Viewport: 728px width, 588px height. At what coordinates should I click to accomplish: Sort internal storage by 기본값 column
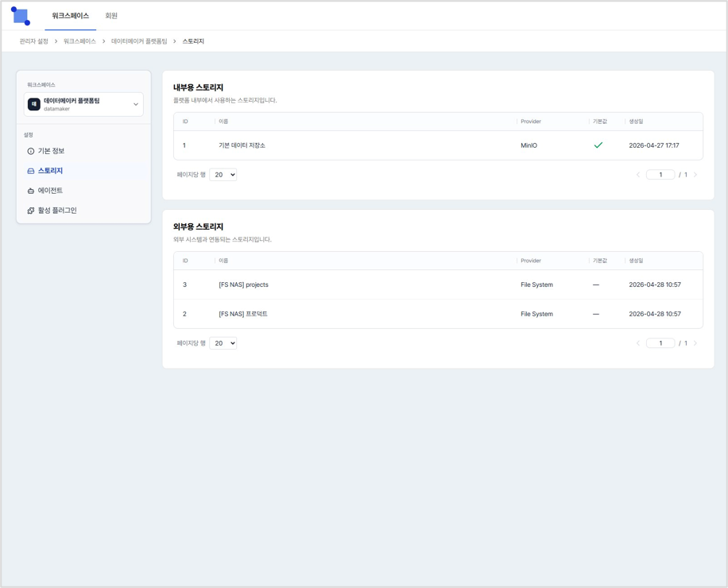(x=600, y=122)
